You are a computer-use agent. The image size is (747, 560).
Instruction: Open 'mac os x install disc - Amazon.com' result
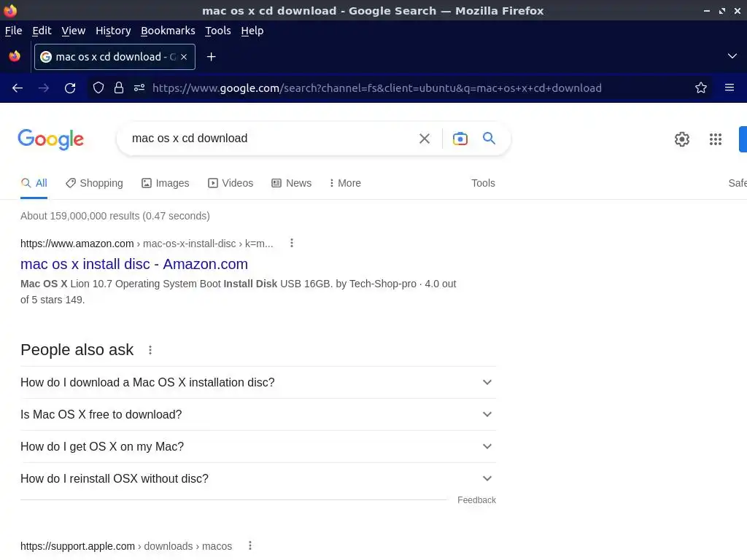[x=134, y=264]
